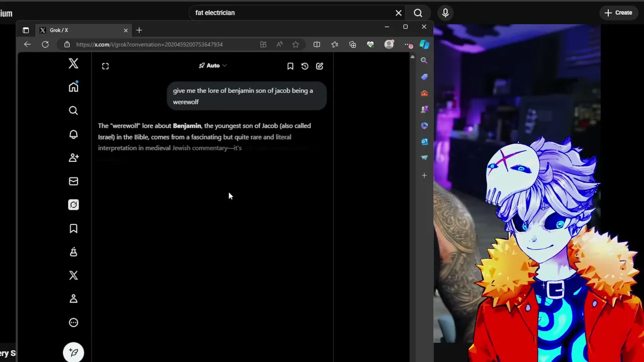The image size is (644, 362).
Task: Click page scrollbar up arrow
Action: click(x=413, y=57)
